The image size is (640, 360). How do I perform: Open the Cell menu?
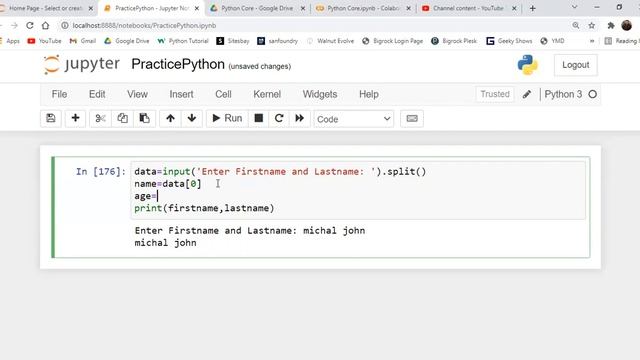[x=223, y=94]
